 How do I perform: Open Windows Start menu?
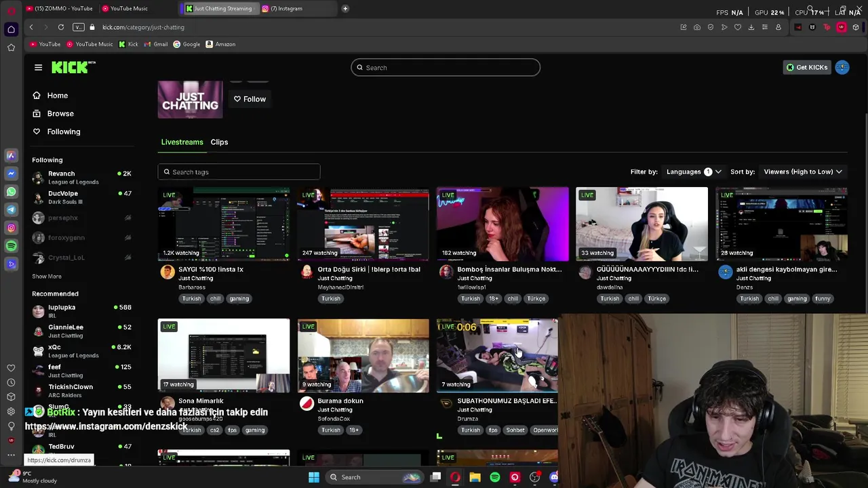(313, 477)
